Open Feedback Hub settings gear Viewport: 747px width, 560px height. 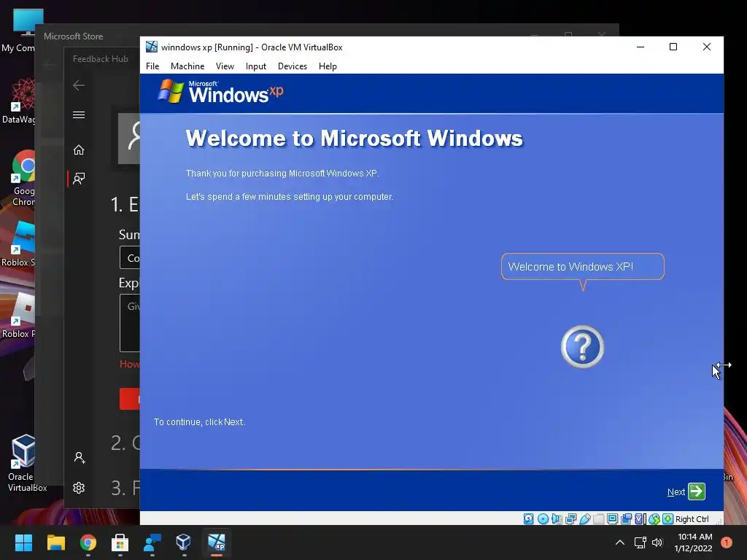click(x=79, y=488)
